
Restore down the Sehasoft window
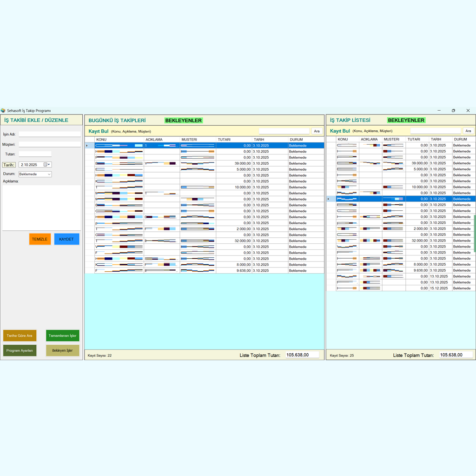(x=453, y=111)
